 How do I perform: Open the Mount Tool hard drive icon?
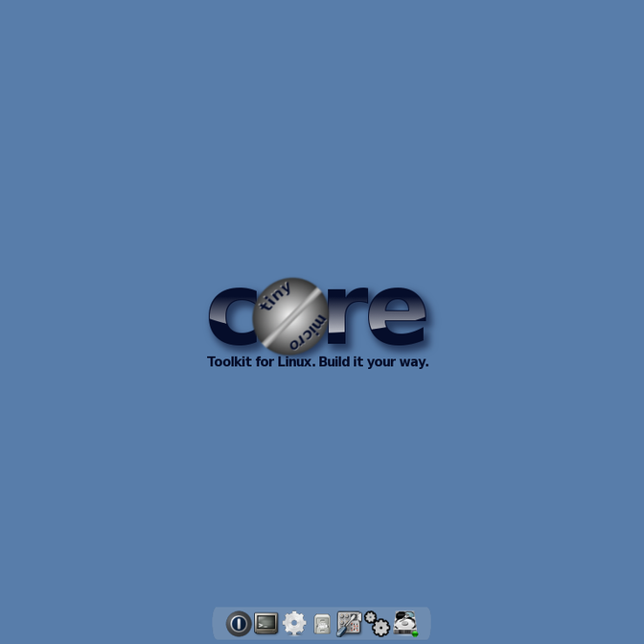click(x=405, y=624)
